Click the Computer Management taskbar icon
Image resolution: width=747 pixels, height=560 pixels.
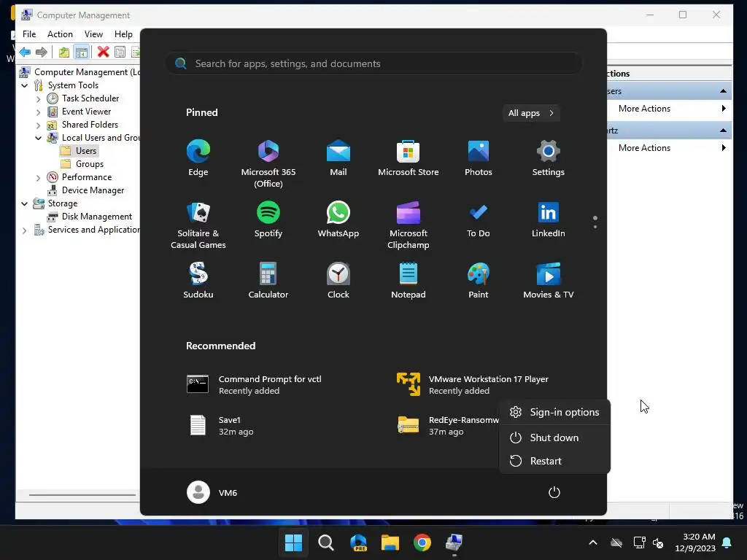point(454,542)
